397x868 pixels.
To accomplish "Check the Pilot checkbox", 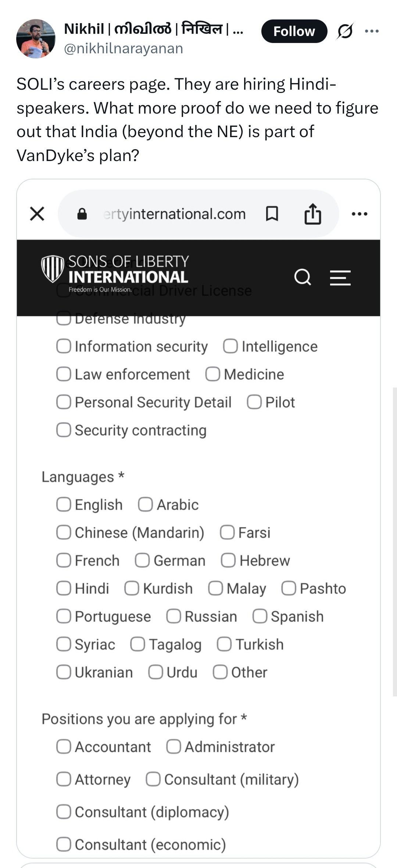I will [254, 402].
